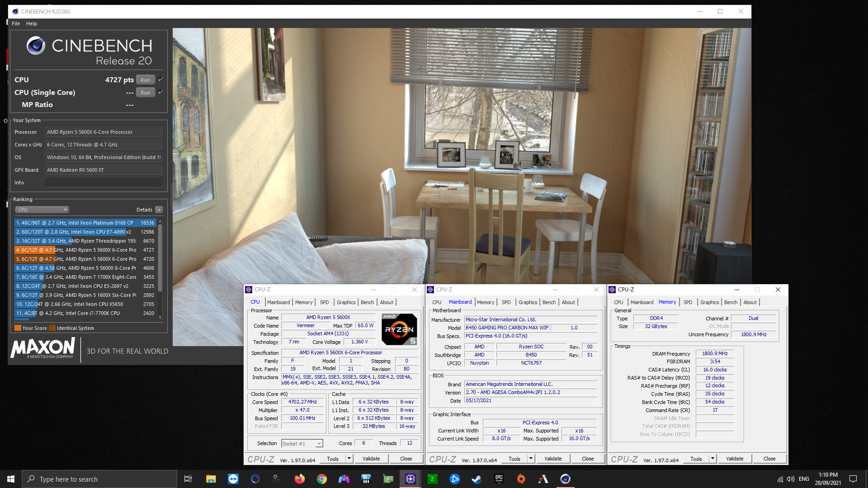Click Close in CPU-Z Memory window
Image resolution: width=868 pixels, height=488 pixels.
769,459
